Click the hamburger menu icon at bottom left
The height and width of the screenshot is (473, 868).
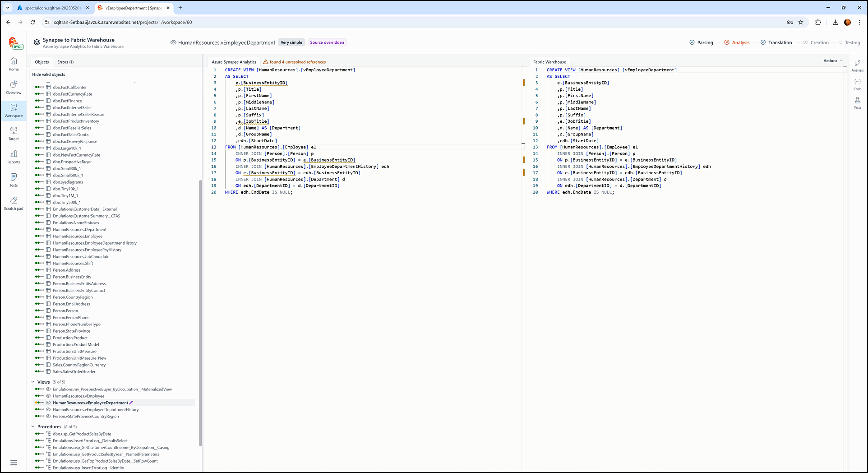14,463
